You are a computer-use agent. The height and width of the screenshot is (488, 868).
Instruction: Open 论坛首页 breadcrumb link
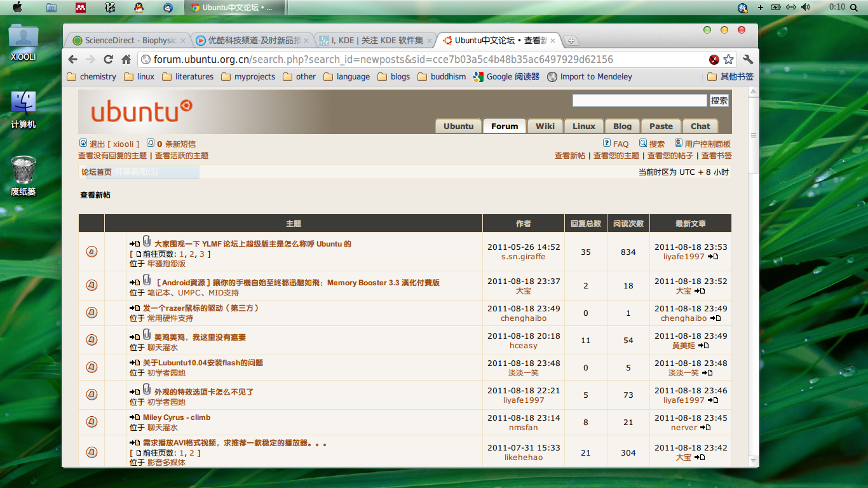(97, 172)
